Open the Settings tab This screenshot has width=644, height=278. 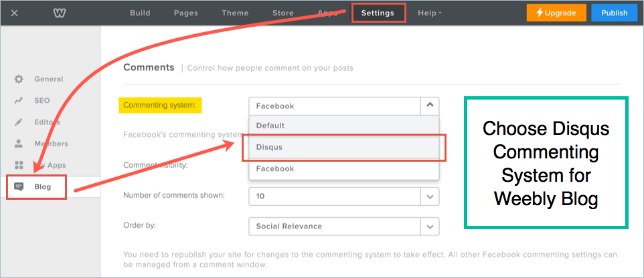tap(378, 13)
